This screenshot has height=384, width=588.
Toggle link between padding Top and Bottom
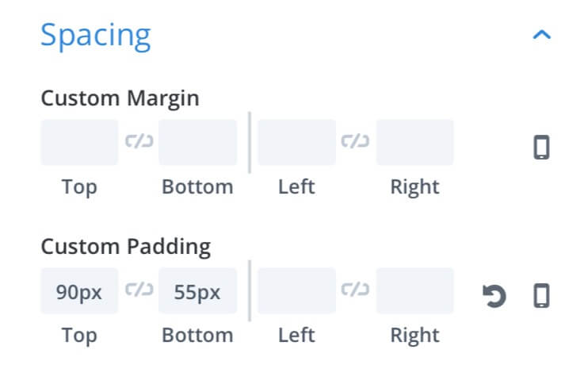pyautogui.click(x=139, y=290)
